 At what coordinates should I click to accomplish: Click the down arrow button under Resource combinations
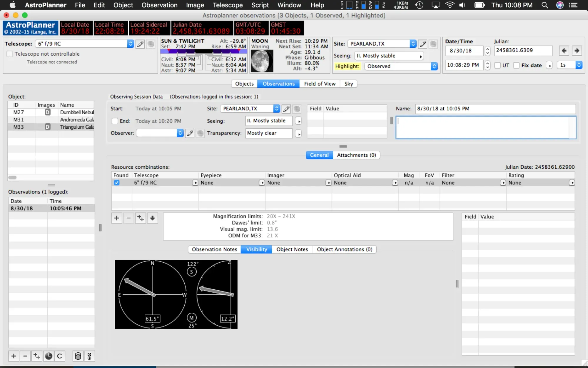click(152, 218)
